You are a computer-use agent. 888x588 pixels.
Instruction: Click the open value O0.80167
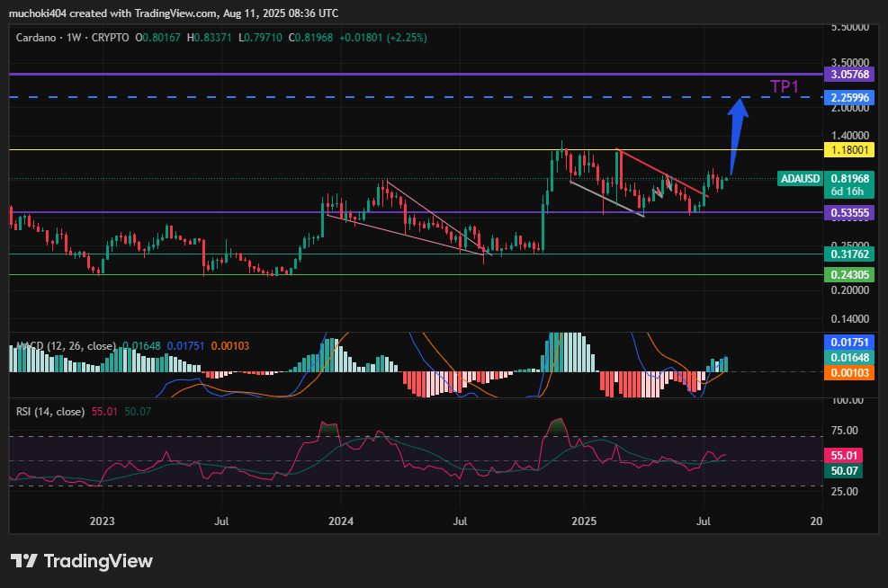click(x=158, y=38)
